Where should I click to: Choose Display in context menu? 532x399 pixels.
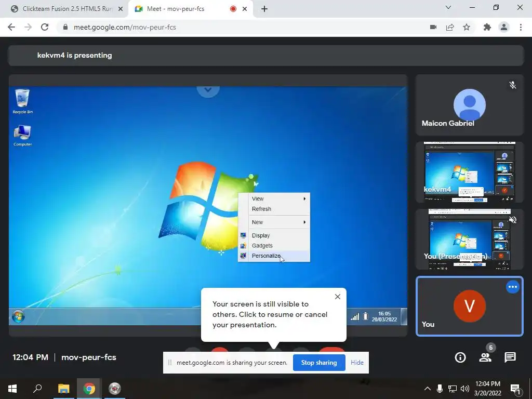tap(274, 235)
